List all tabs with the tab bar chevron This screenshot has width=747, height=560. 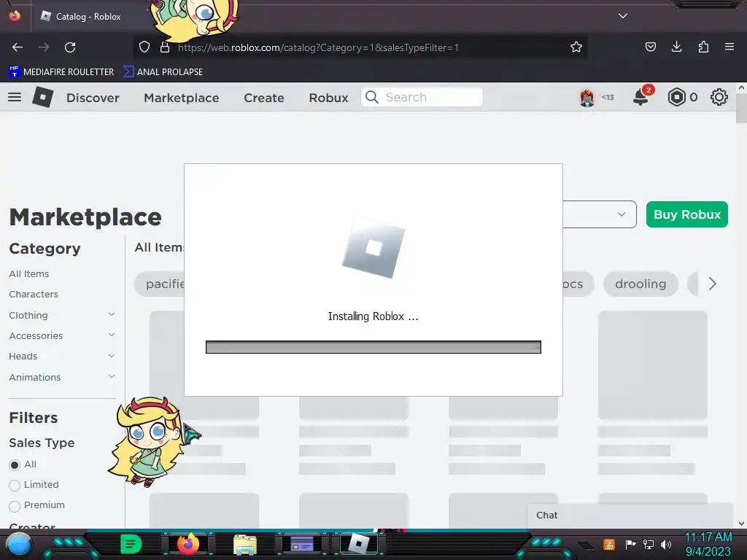[x=623, y=16]
